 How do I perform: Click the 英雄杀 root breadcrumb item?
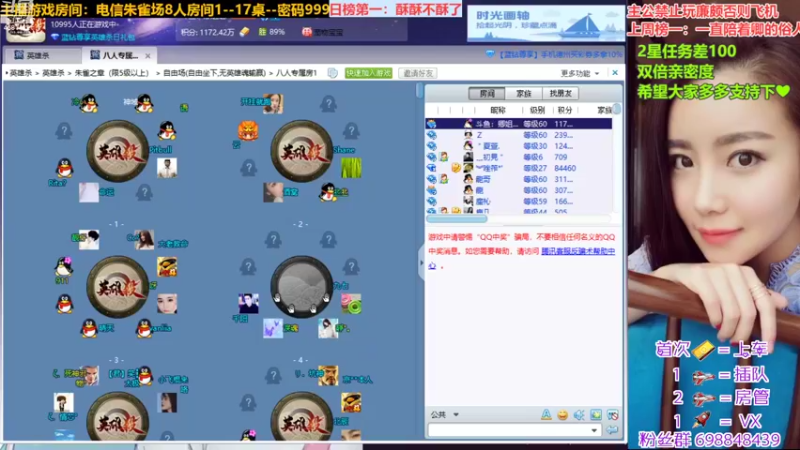21,73
